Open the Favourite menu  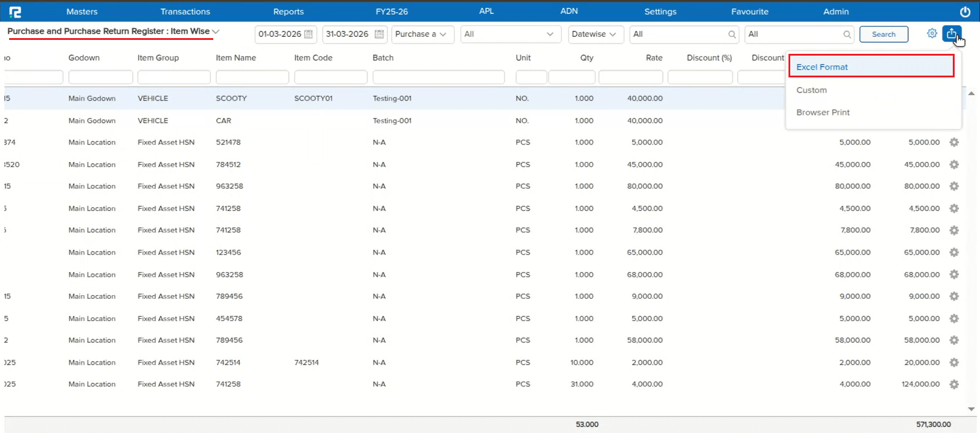750,11
